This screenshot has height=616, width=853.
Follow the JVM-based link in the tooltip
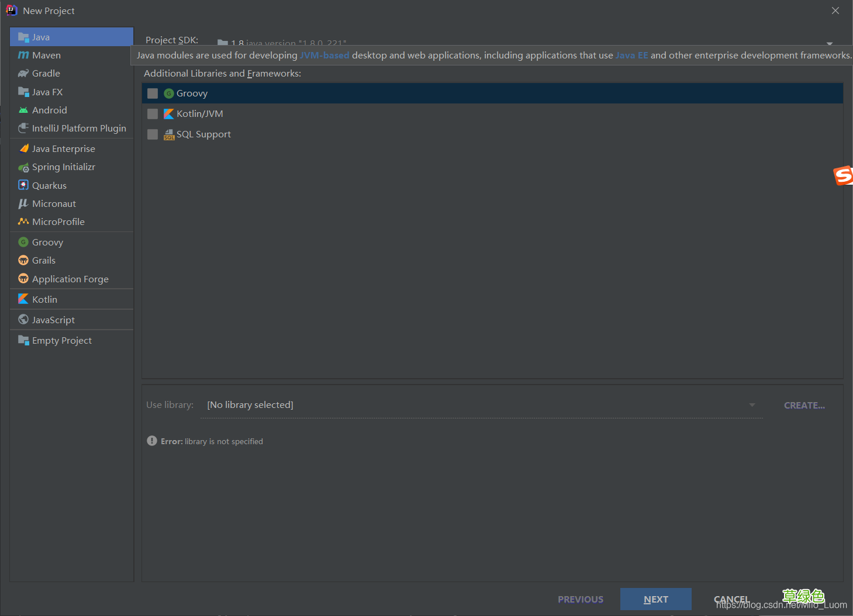point(324,56)
